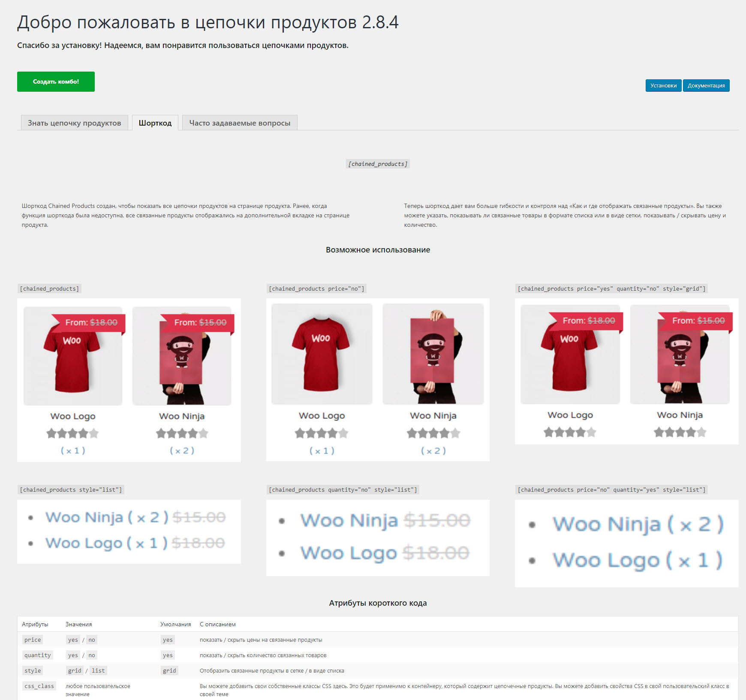Click the "Умолчания" column header
Image resolution: width=746 pixels, height=700 pixels.
pyautogui.click(x=176, y=624)
